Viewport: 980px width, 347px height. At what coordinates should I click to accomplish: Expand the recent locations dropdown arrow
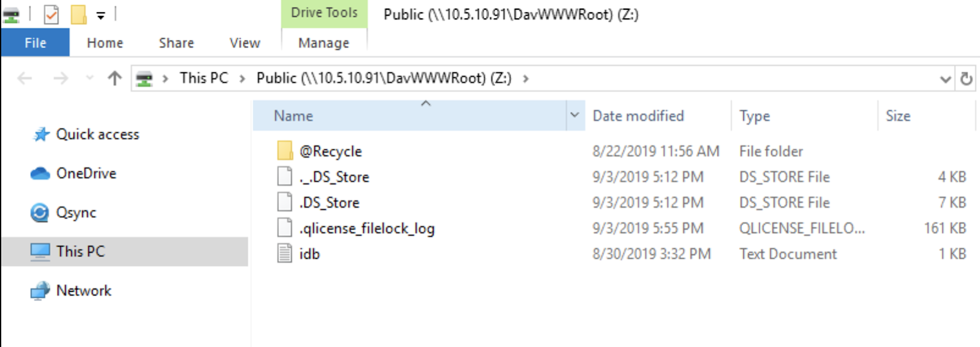(x=89, y=78)
